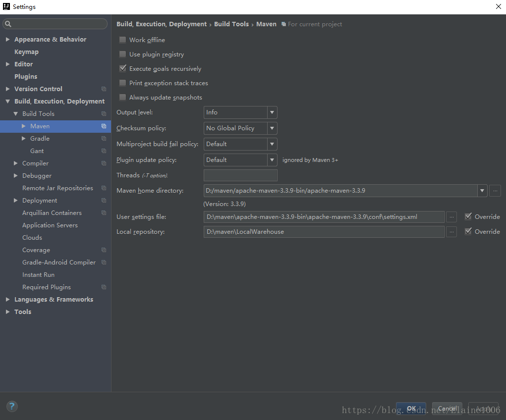Select Keymap in settings tree
Viewport: 506px width, 420px height.
pos(26,52)
